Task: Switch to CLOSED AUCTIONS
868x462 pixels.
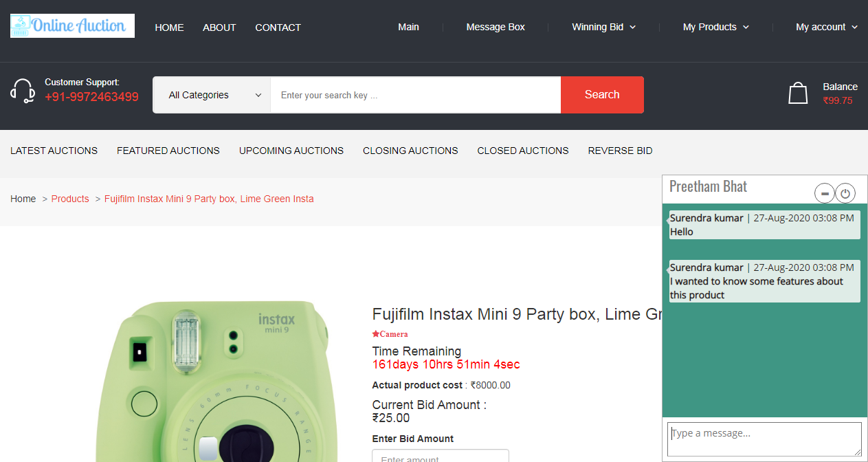Action: [x=523, y=151]
